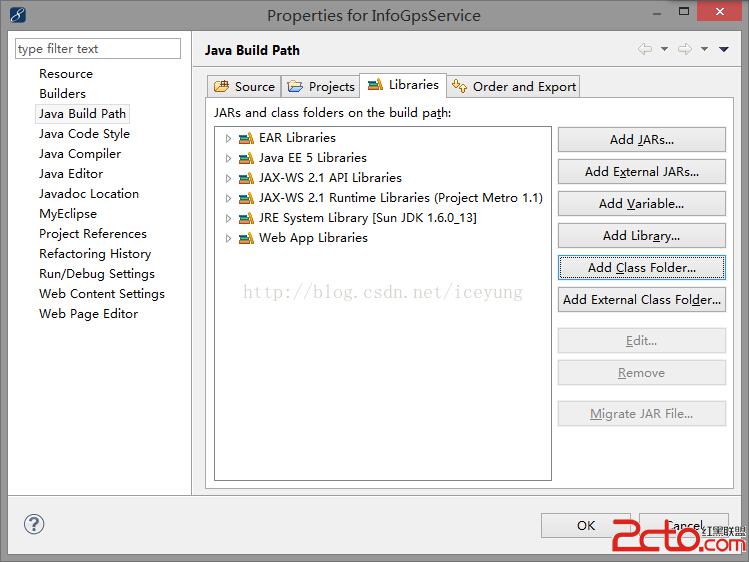Select JRE System Library [Sun JDK 1.6.0_13] text
The height and width of the screenshot is (562, 749).
click(x=368, y=218)
